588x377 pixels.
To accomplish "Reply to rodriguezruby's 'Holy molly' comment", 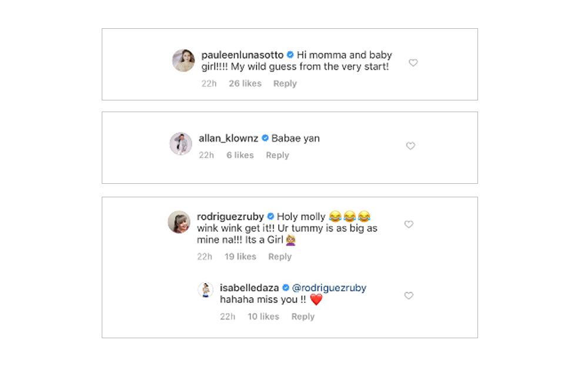I will click(280, 257).
